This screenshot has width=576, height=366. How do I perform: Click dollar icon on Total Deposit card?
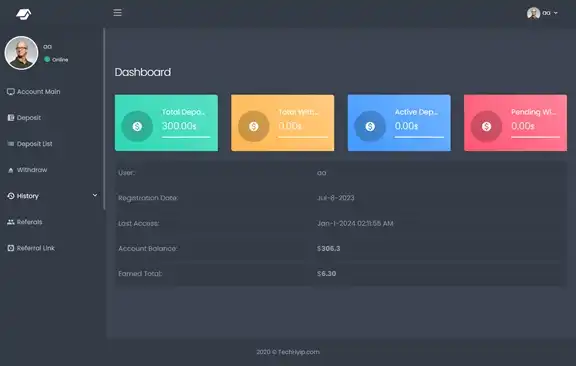tap(137, 126)
